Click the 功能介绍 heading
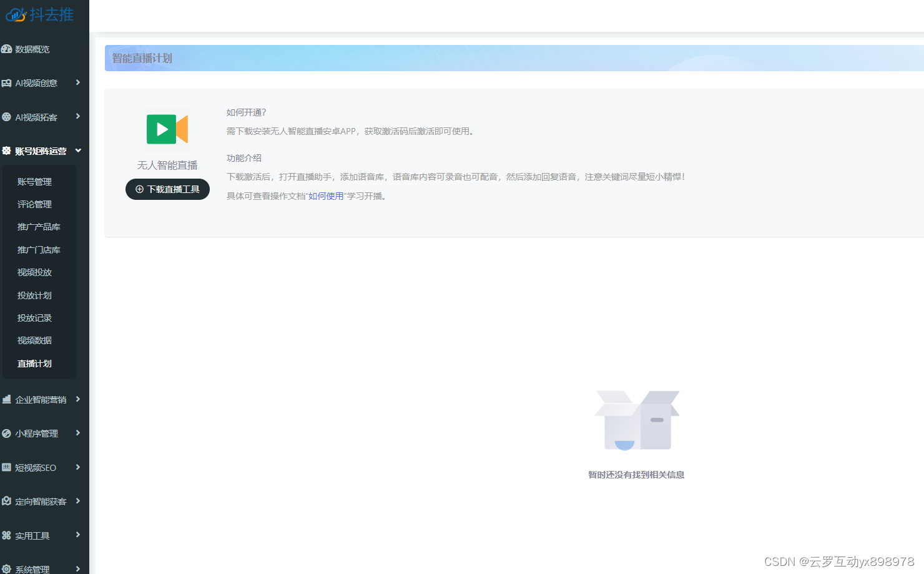This screenshot has height=574, width=924. tap(244, 158)
